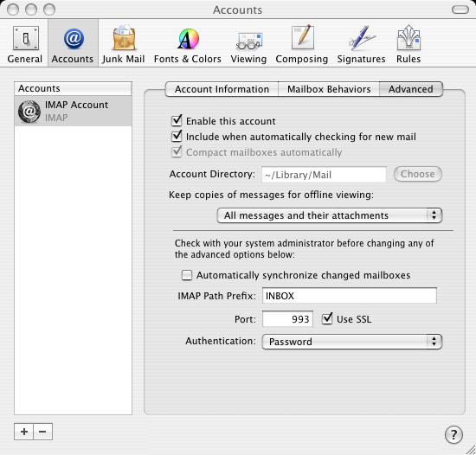Enable Automatically synchronize changed mailboxes
Screen dimensions: 476x455
click(x=187, y=275)
